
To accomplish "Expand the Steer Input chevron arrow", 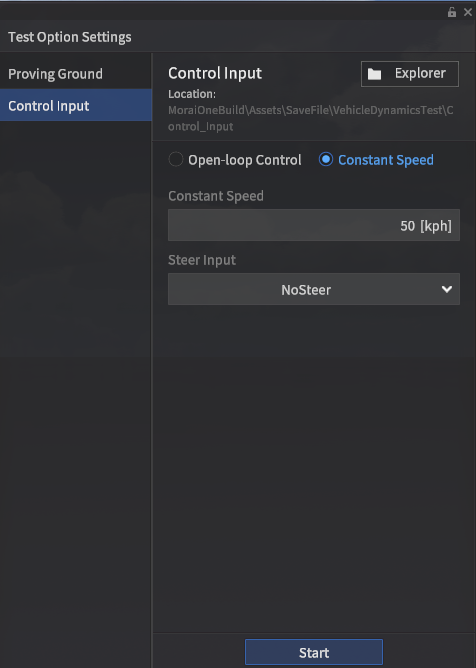I will coord(447,289).
